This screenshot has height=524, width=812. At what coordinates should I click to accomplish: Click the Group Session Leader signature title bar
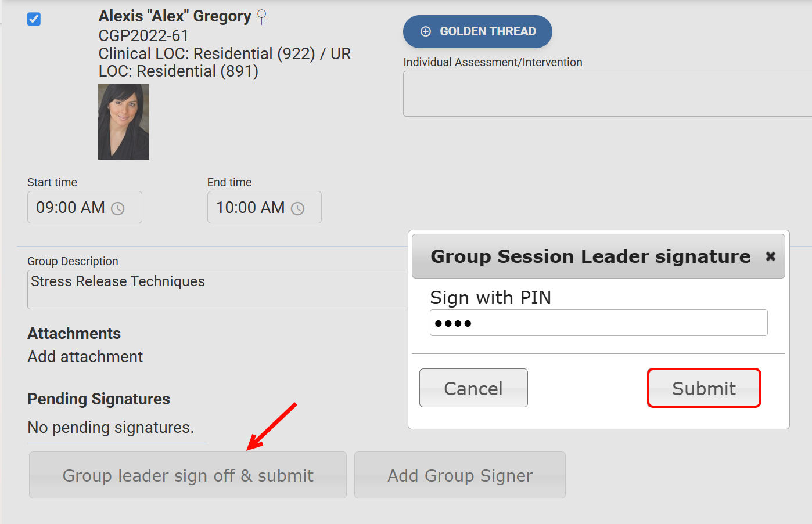pos(590,256)
